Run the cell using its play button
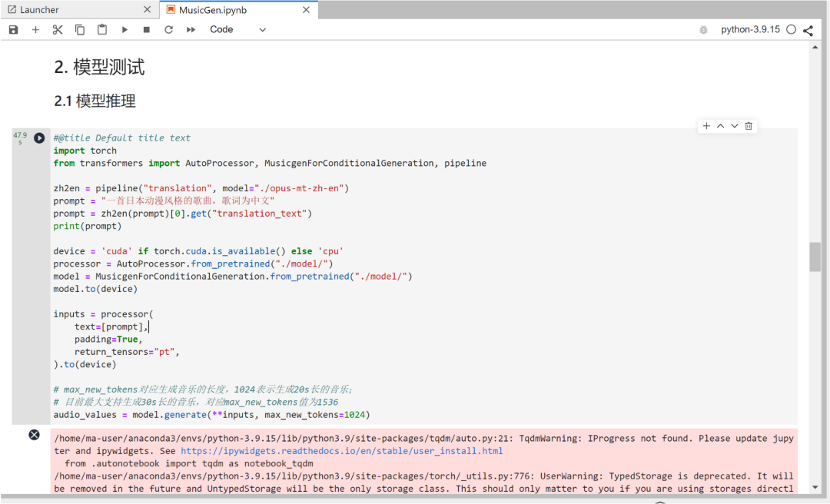The height and width of the screenshot is (504, 830). tap(39, 138)
